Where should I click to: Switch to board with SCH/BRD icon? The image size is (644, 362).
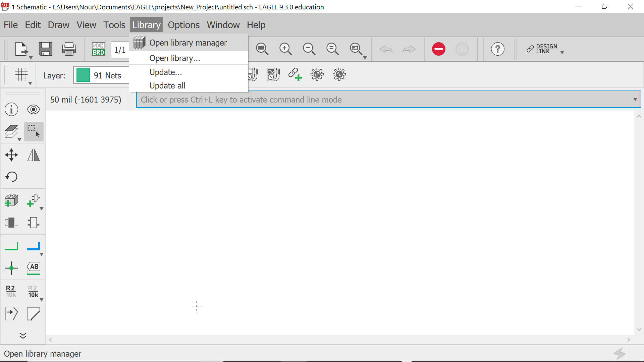click(x=99, y=49)
